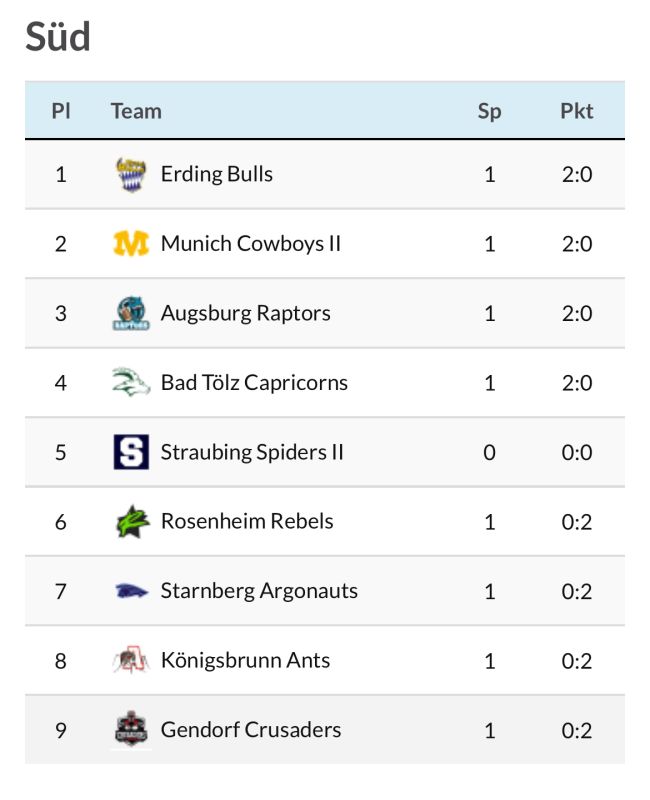
Task: Click the Munich Cowboys II yellow M logo
Action: coord(131,243)
